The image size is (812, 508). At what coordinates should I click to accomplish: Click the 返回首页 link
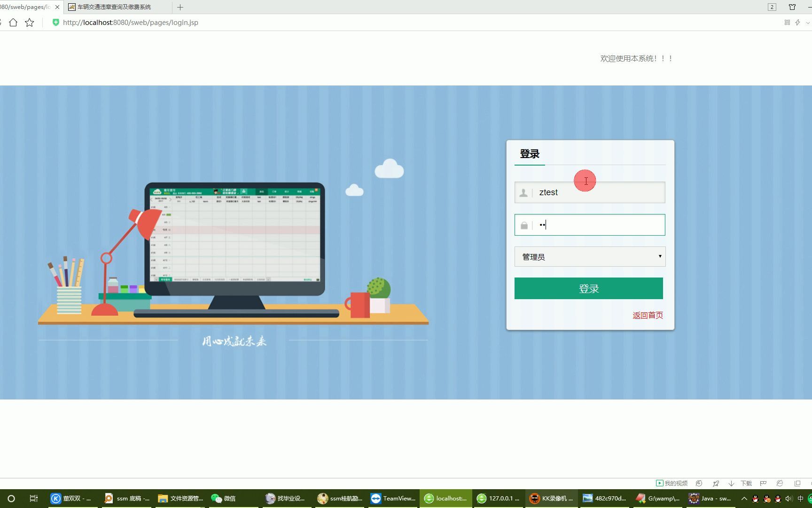(x=648, y=315)
